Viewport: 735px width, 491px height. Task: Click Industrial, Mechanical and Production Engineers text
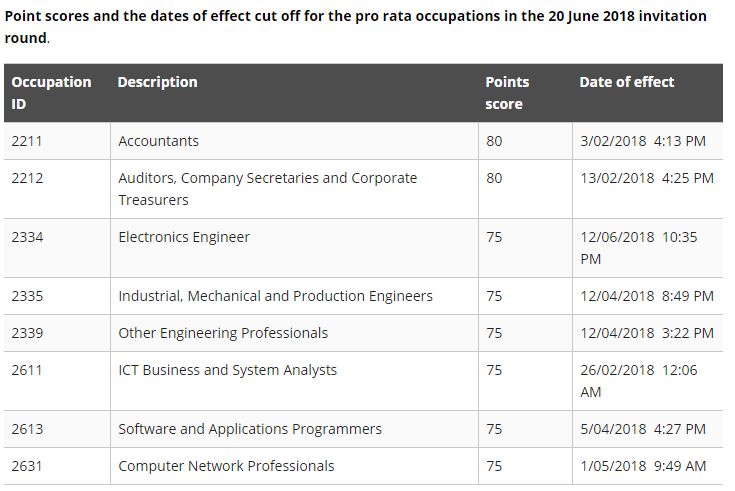[x=276, y=296]
